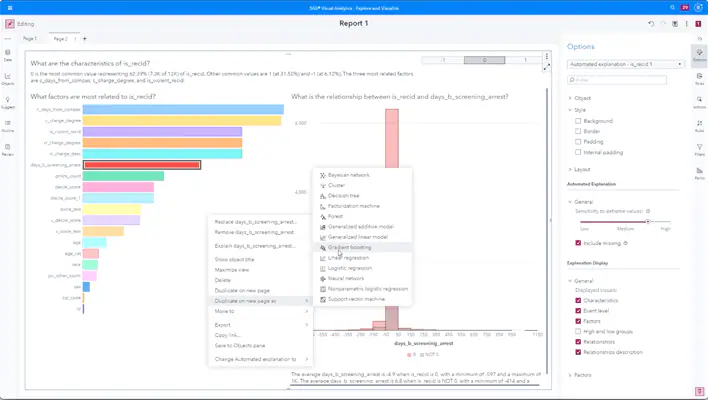708x400 pixels.
Task: Click the search icon in top bar
Action: (x=672, y=8)
